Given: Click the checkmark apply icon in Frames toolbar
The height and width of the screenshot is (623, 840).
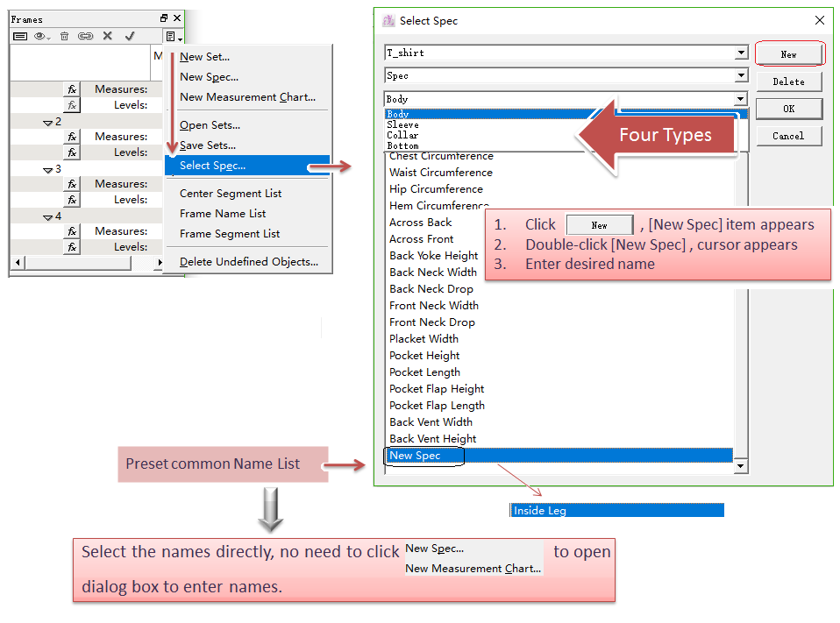Looking at the screenshot, I should (x=130, y=36).
